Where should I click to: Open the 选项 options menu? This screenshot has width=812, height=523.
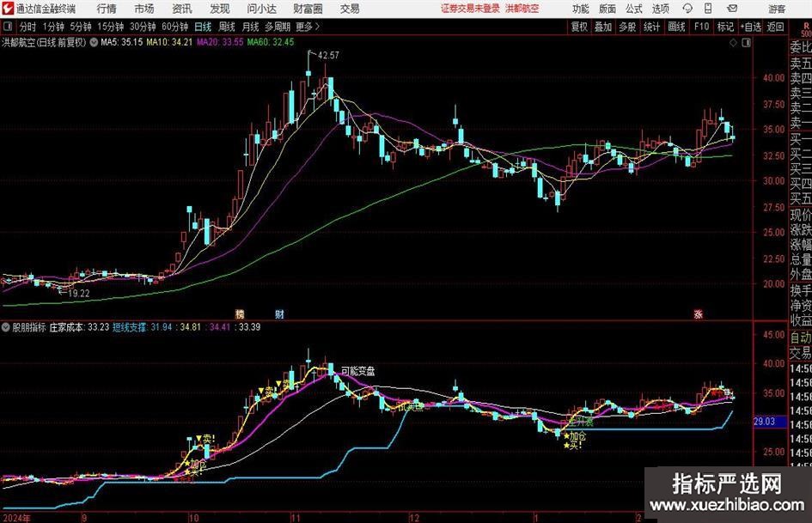click(660, 9)
